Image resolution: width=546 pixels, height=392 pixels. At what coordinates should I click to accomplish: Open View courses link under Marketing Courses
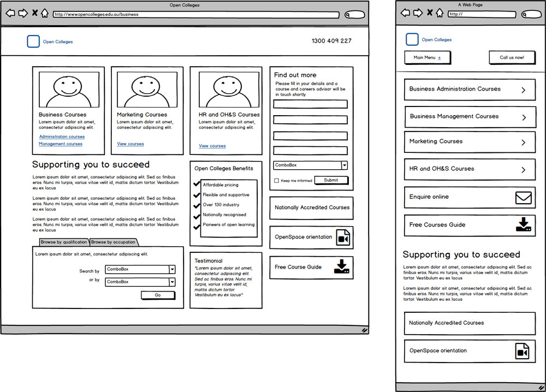click(x=130, y=144)
